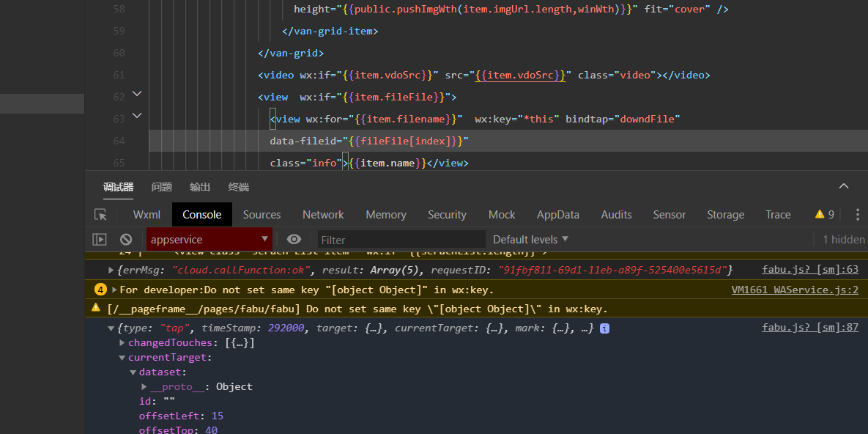This screenshot has width=868, height=434.
Task: Open the devtools three-dot menu
Action: click(858, 215)
